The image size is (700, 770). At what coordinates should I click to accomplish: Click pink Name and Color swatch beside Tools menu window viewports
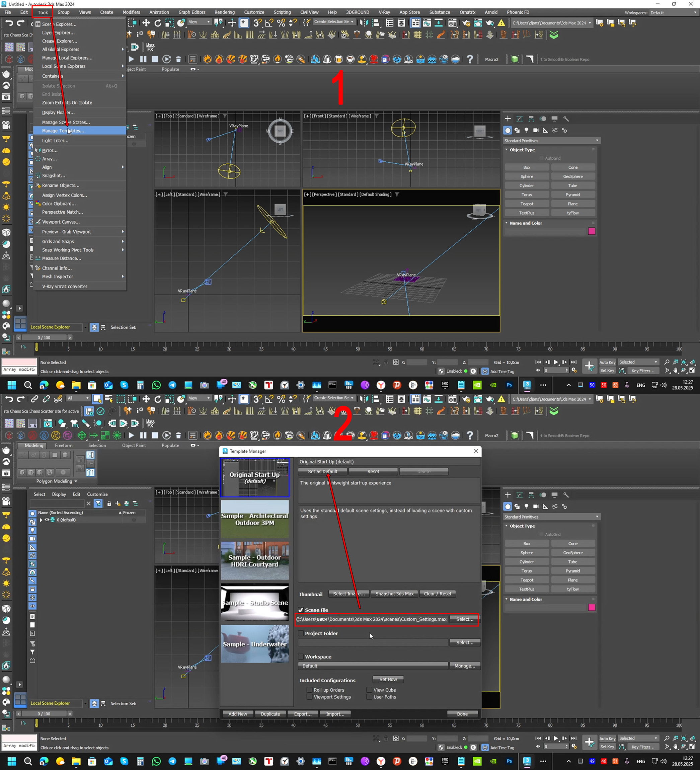tap(592, 231)
